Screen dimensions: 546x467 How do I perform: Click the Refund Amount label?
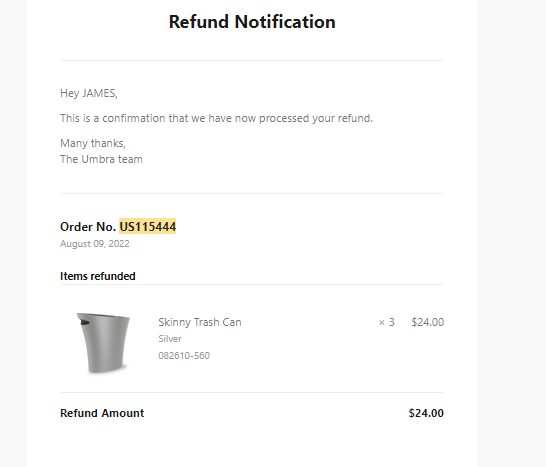coord(102,413)
